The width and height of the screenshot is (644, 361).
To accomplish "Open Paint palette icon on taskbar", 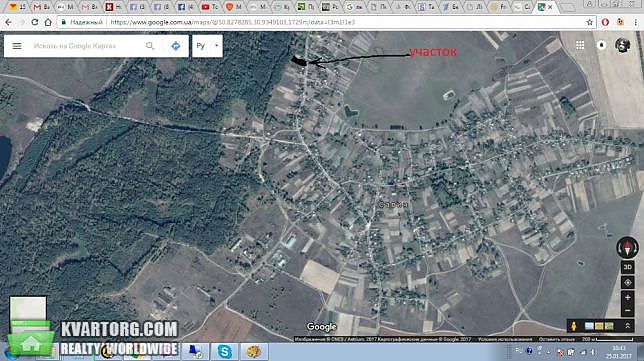I will 254,352.
